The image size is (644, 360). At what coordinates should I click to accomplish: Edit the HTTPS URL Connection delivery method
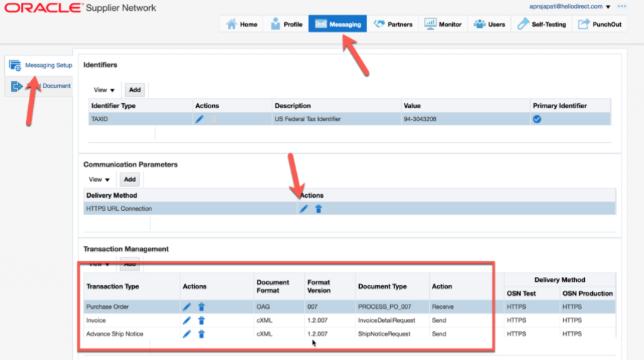(304, 208)
